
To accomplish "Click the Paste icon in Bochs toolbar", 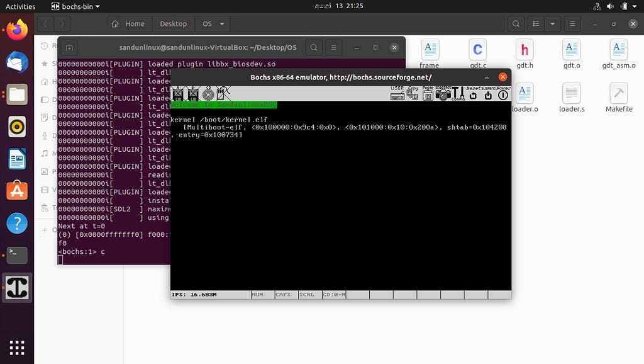I will (x=428, y=94).
